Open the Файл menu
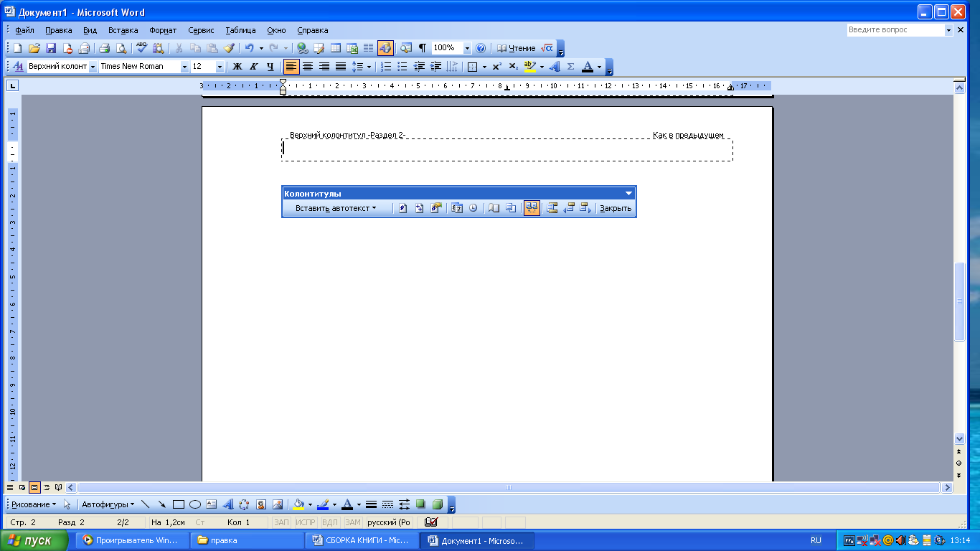Viewport: 980px width, 551px height. [x=24, y=30]
